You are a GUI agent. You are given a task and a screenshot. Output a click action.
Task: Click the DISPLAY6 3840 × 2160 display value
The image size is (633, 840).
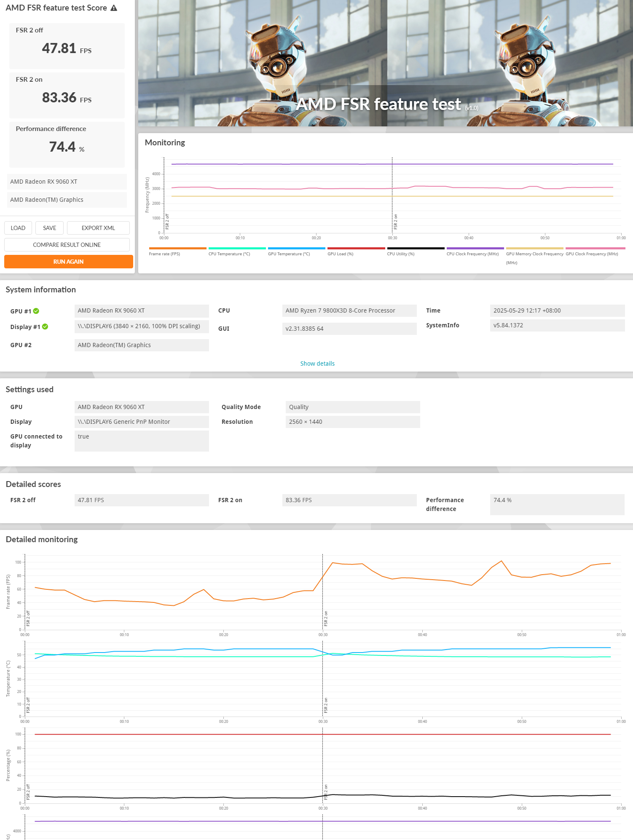142,326
